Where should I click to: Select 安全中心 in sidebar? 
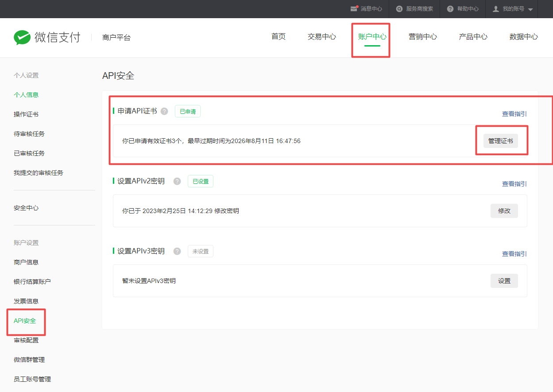(26, 208)
